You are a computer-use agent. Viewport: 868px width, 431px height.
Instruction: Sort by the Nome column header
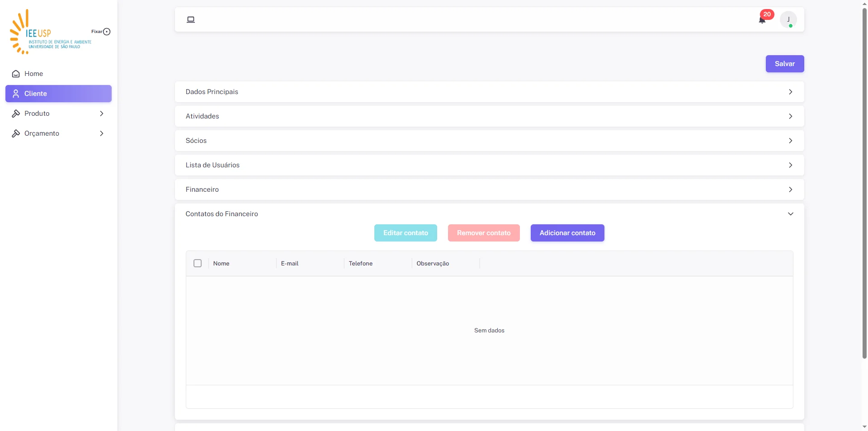tap(242, 263)
